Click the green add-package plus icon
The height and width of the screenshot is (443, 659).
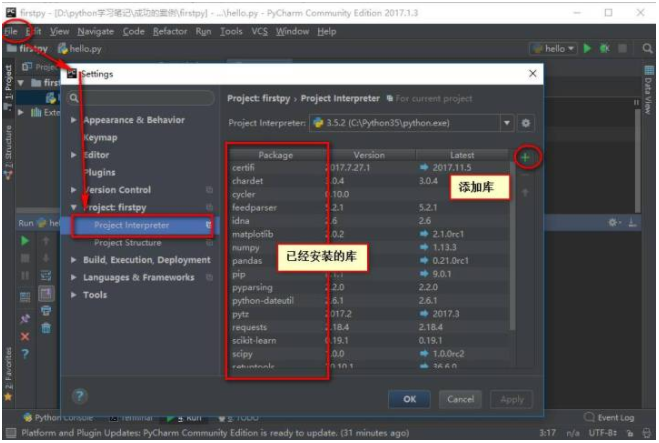pos(525,158)
